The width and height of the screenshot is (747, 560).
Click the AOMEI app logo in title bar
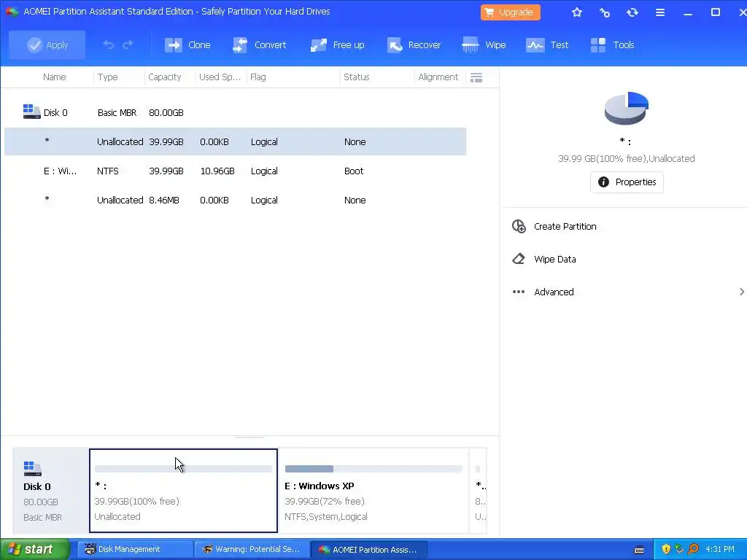12,12
